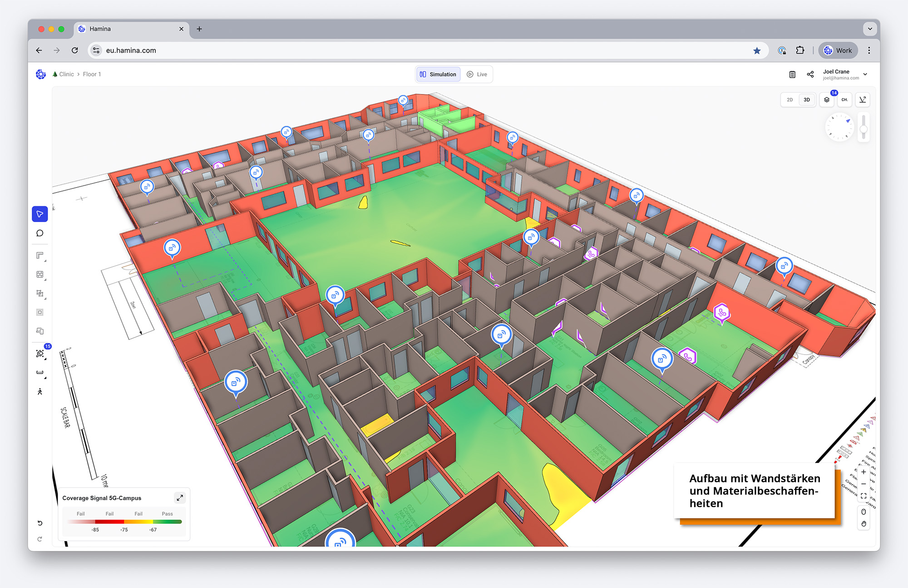908x588 pixels.
Task: Select the comment bubble tool
Action: pyautogui.click(x=40, y=233)
